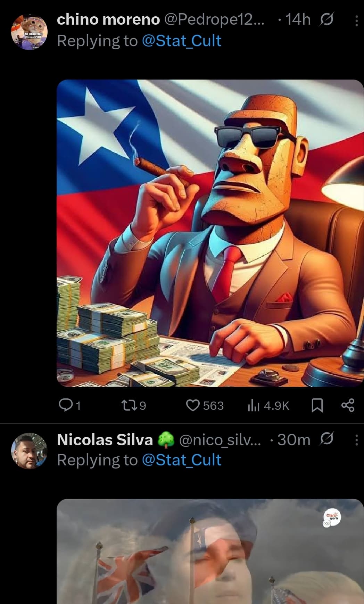This screenshot has height=604, width=364.
Task: Open @Stat_Cult link in first reply
Action: (182, 41)
